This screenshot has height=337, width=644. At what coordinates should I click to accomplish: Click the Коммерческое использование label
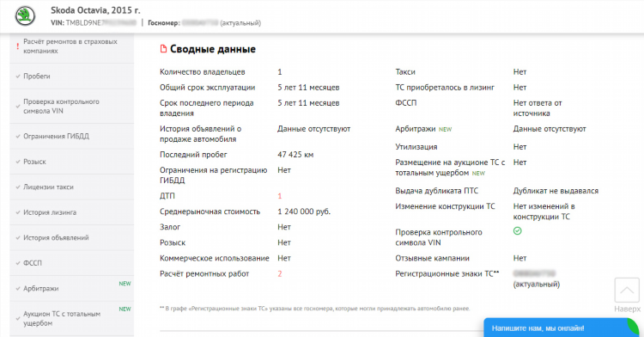[x=215, y=258]
